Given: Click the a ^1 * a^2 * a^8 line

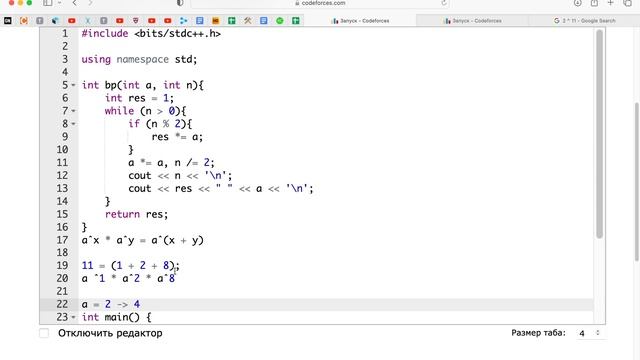Looking at the screenshot, I should tap(128, 279).
